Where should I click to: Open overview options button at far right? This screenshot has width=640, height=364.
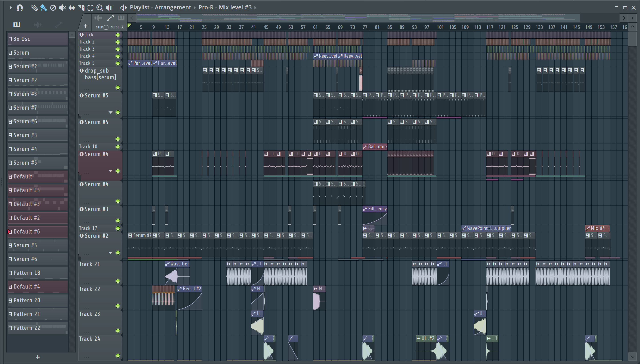pos(633,18)
